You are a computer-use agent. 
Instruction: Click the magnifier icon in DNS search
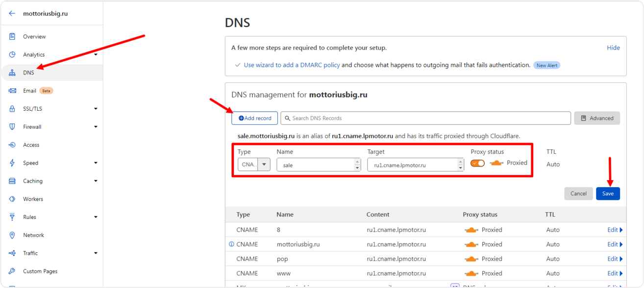tap(288, 118)
